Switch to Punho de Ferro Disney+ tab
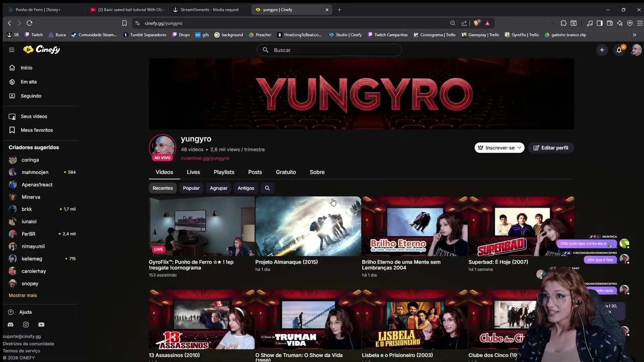The height and width of the screenshot is (362, 644). point(42,10)
